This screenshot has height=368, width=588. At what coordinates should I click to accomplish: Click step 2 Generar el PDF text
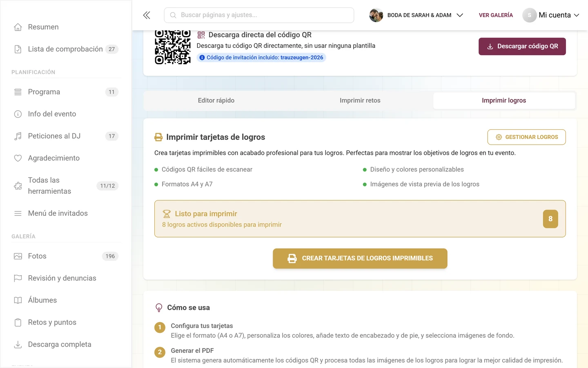pos(192,351)
